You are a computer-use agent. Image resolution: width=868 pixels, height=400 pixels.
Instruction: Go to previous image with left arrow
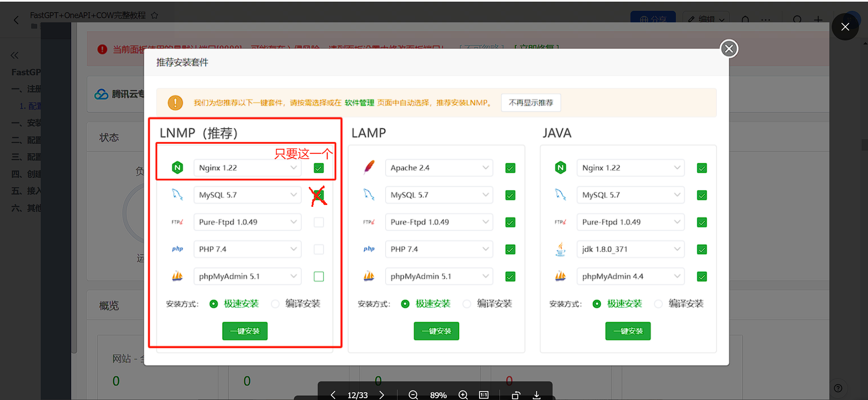click(x=333, y=395)
